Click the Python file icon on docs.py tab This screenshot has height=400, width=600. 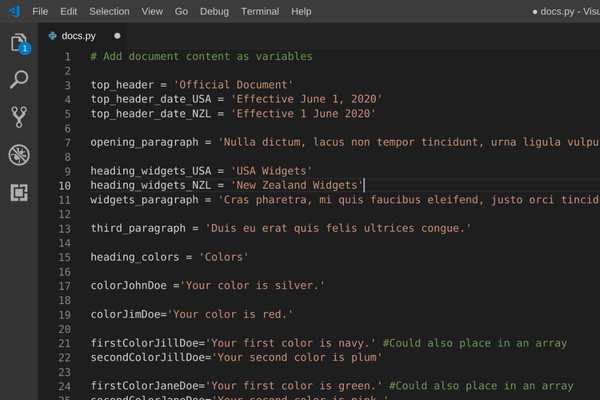click(x=52, y=36)
